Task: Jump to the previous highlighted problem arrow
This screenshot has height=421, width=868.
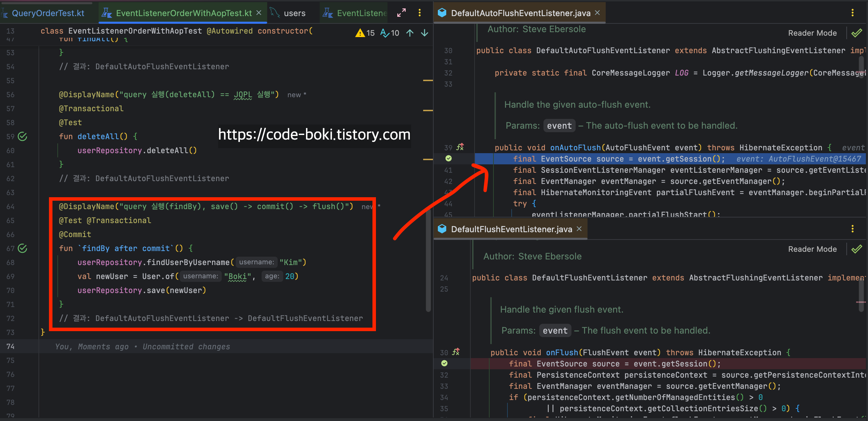Action: pyautogui.click(x=410, y=33)
